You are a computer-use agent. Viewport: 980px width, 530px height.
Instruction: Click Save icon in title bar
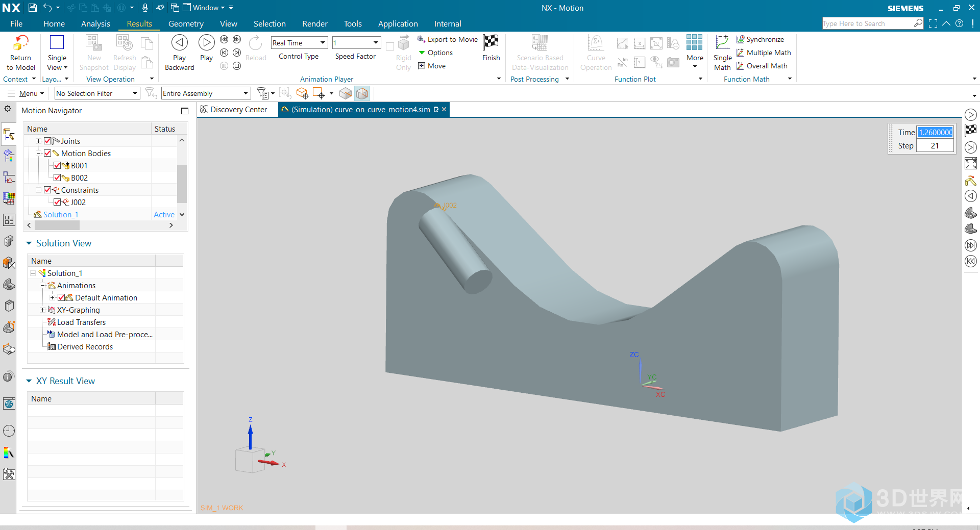pos(32,8)
